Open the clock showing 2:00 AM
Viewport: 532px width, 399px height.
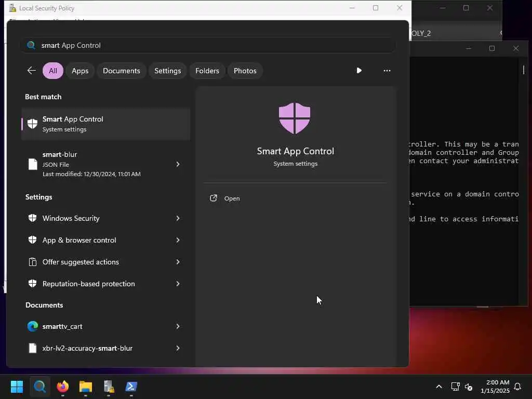click(495, 387)
